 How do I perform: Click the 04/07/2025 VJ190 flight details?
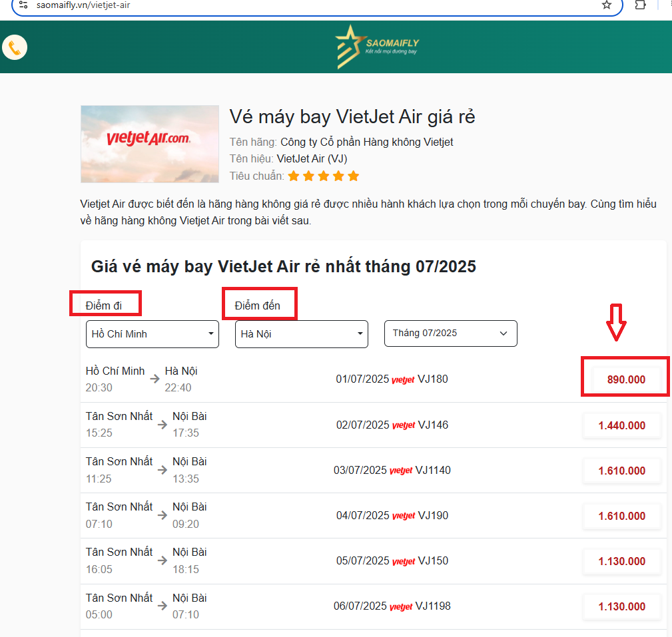click(392, 515)
